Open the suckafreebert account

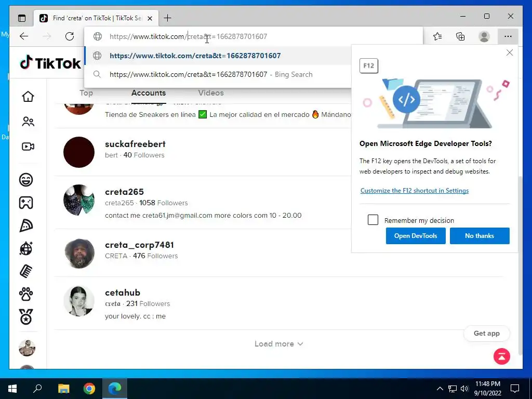point(135,144)
